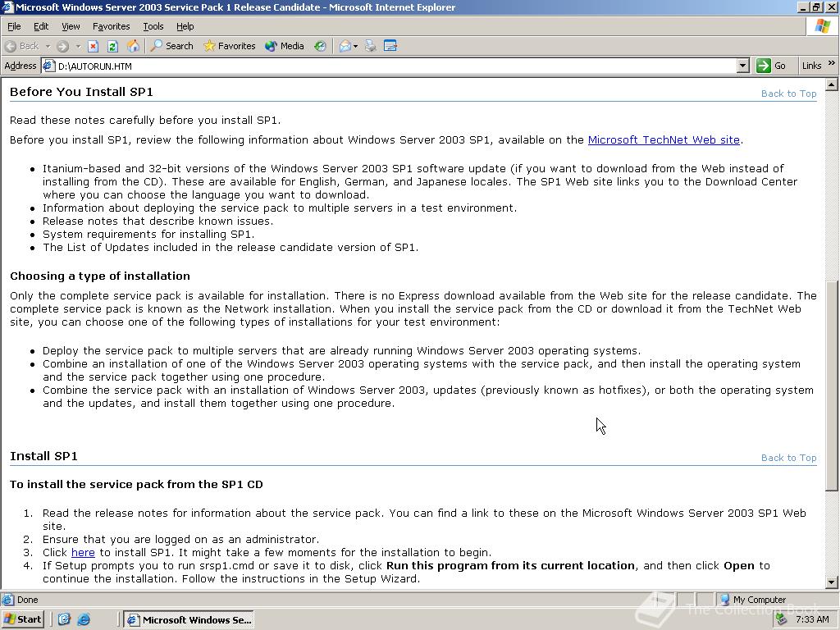840x630 pixels.
Task: Click the Refresh page icon
Action: 112,46
